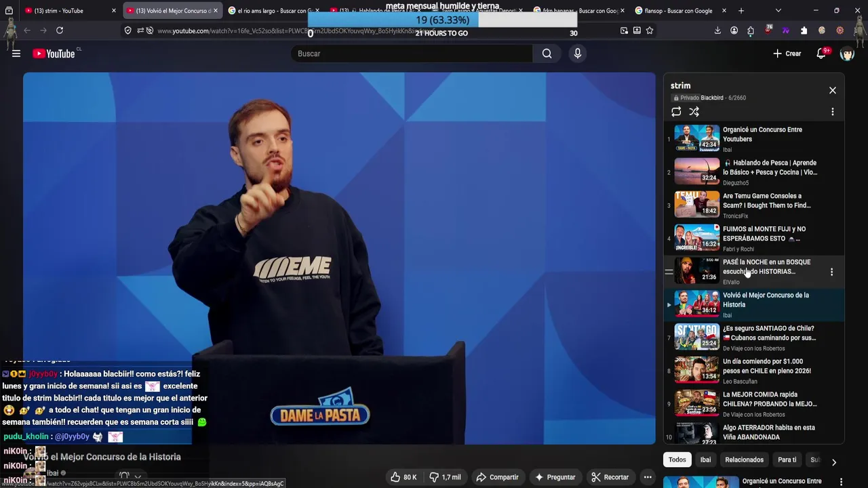
Task: Open Un día comiendo por $1.000 video
Action: pos(753,371)
